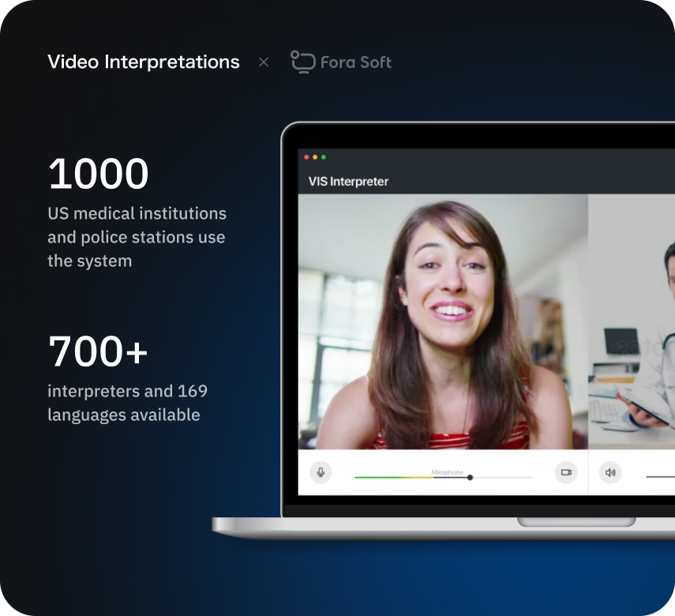Click the VIS Interpreter title bar
The width and height of the screenshot is (675, 616).
(x=348, y=181)
